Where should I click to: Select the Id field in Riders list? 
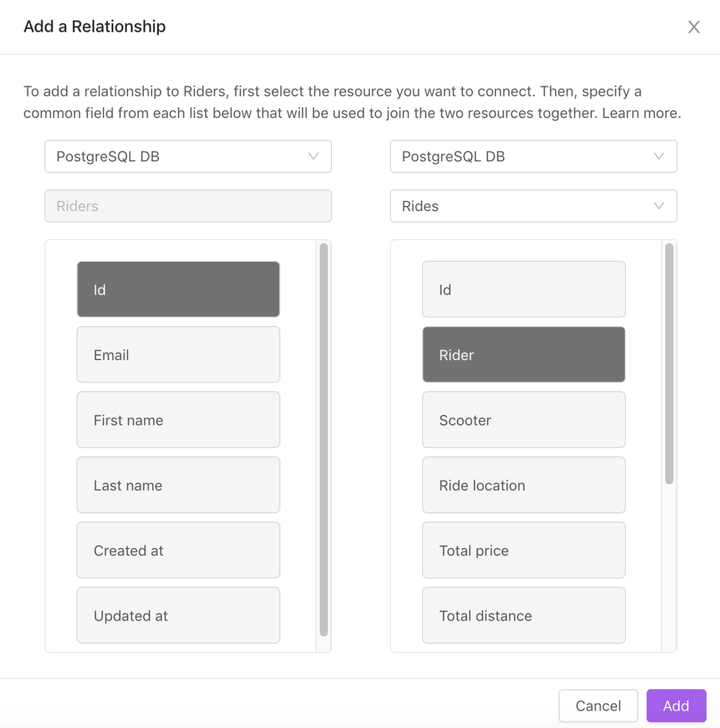[178, 289]
